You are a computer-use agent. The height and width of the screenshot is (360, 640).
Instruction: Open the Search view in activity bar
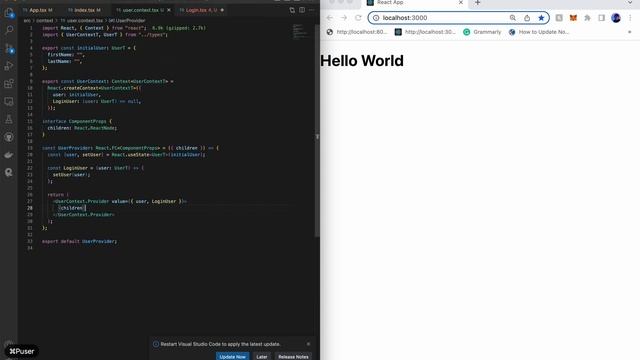tap(9, 30)
